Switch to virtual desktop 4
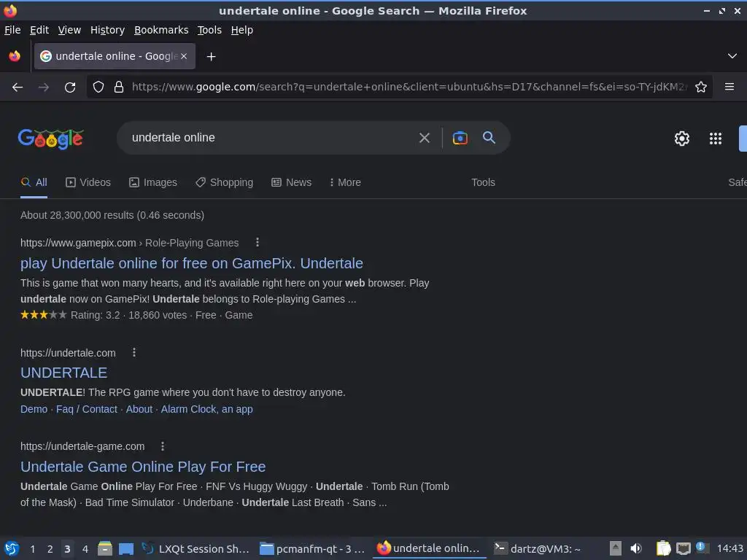Screen dimensions: 747x560 click(x=85, y=549)
